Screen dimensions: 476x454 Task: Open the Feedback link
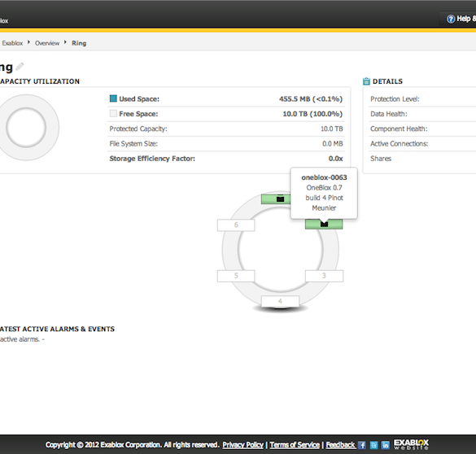point(340,445)
